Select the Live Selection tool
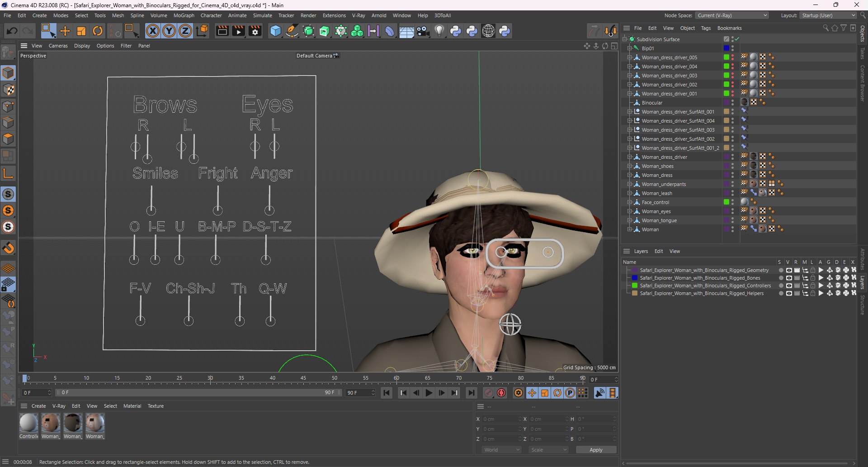This screenshot has width=868, height=467. pos(48,31)
